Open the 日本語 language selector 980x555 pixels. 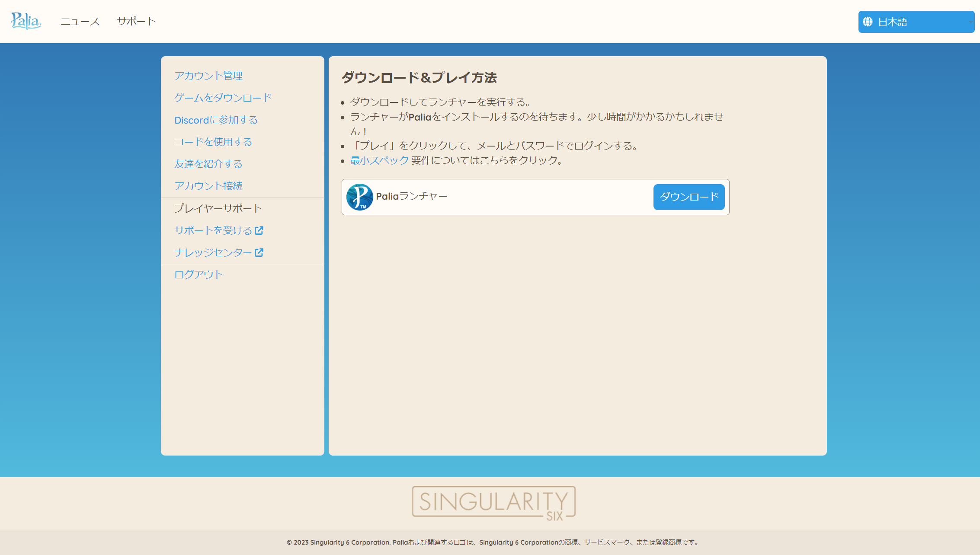tap(916, 22)
